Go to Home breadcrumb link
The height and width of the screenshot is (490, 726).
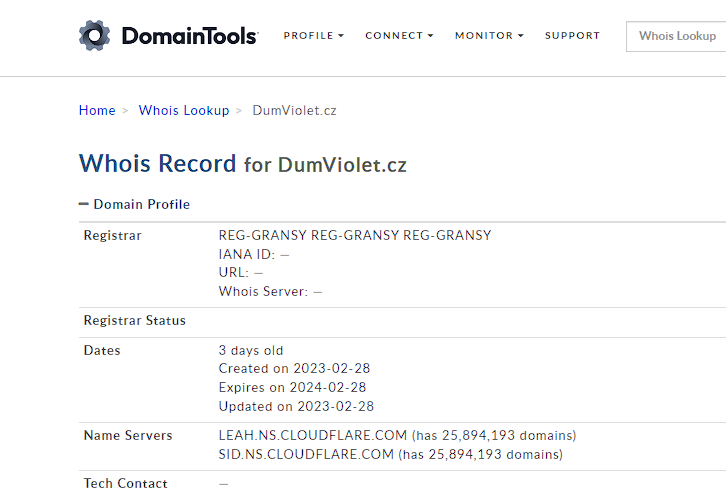pyautogui.click(x=97, y=110)
